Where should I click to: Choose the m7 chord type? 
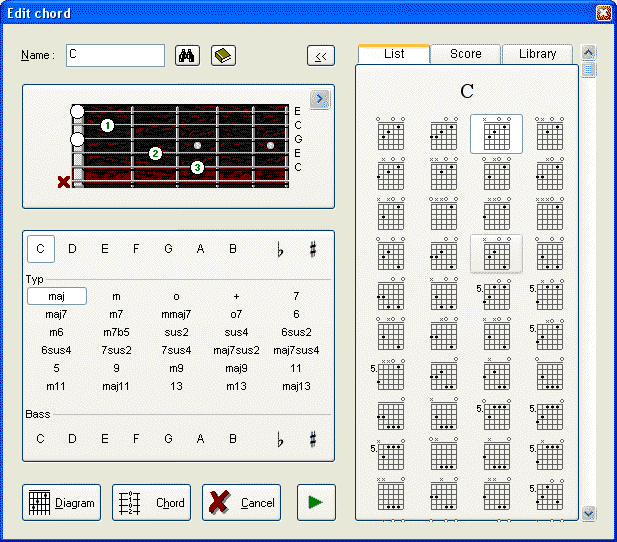pos(116,314)
